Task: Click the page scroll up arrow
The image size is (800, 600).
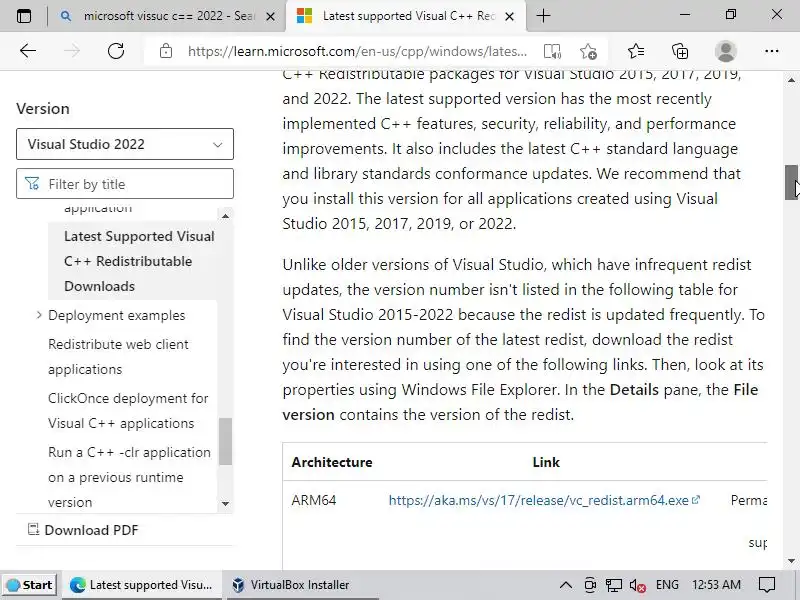Action: (791, 81)
